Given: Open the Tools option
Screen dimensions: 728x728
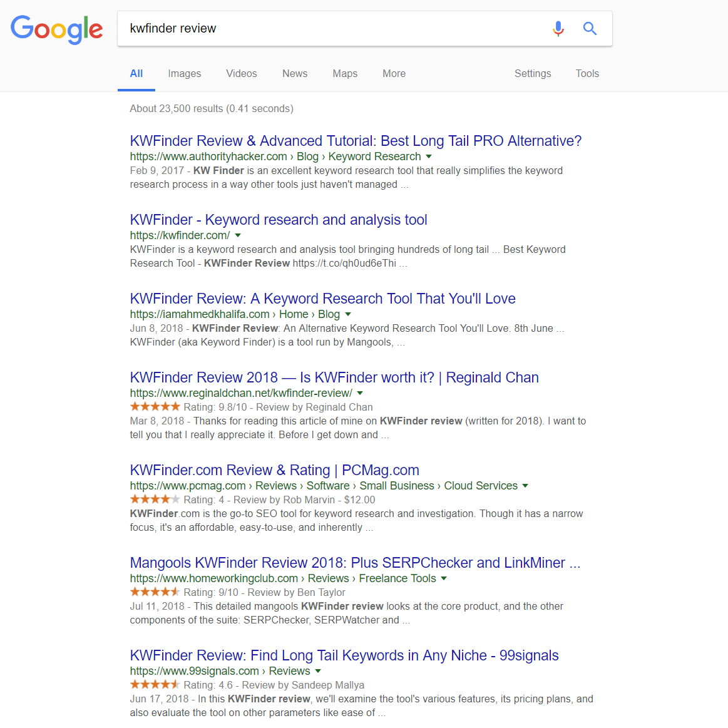Looking at the screenshot, I should coord(587,74).
